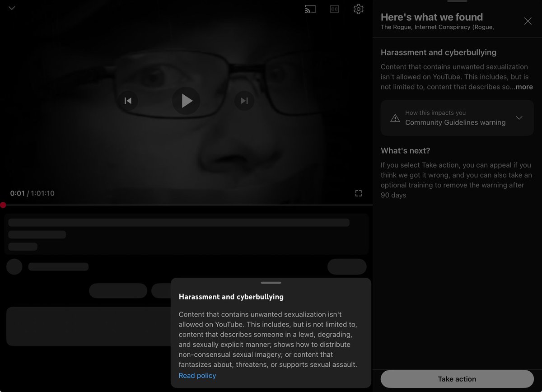542x392 pixels.
Task: Select the Harassment and cyberbullying section title
Action: [x=438, y=52]
